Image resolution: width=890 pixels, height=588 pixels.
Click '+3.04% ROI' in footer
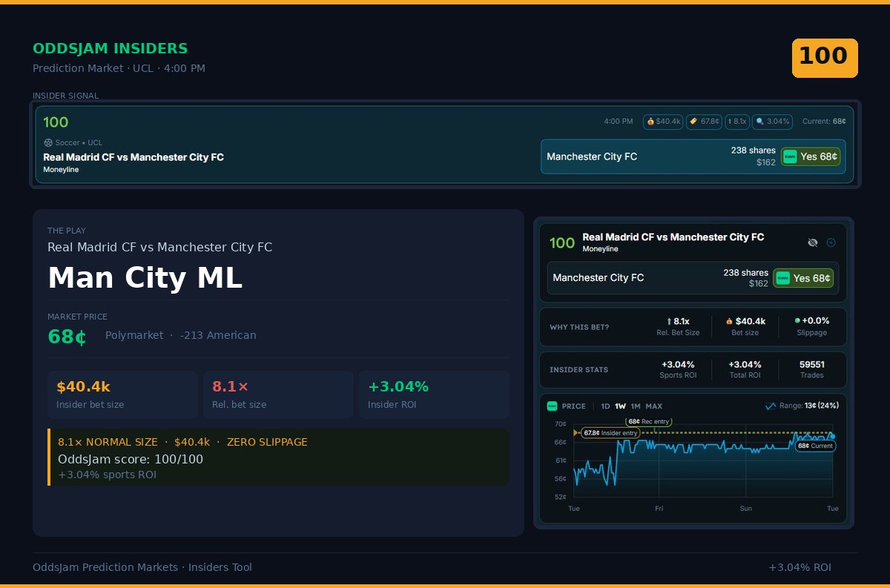800,567
